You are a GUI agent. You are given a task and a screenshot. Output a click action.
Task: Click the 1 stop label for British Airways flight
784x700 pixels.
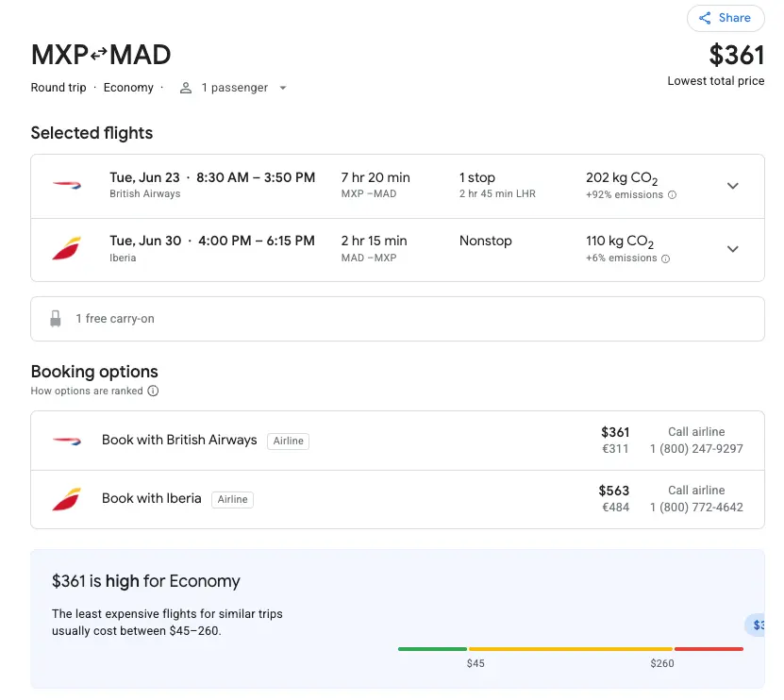point(477,177)
